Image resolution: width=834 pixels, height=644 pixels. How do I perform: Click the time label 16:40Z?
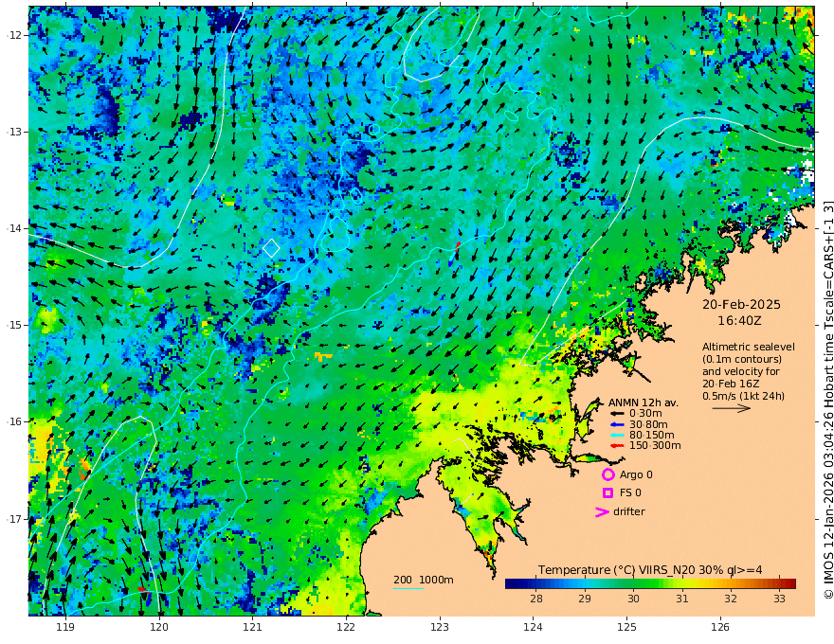(x=739, y=321)
